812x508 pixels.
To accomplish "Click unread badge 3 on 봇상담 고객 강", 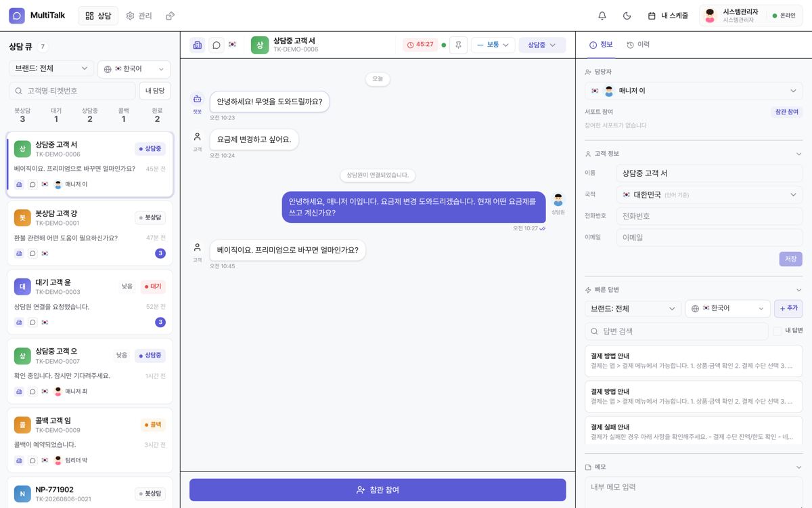I will click(160, 253).
